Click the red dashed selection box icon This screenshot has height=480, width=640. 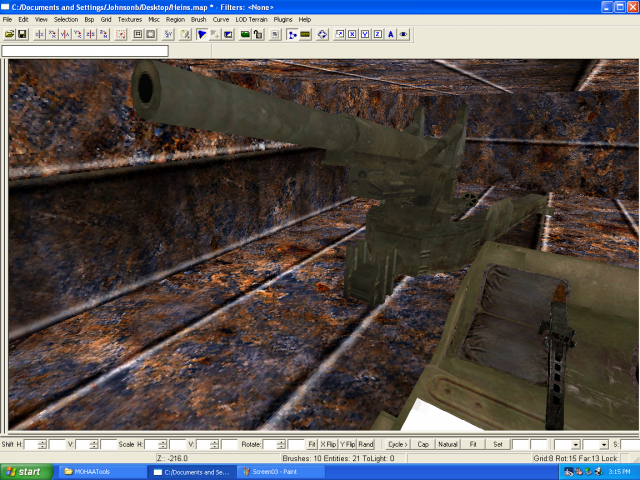(121, 34)
